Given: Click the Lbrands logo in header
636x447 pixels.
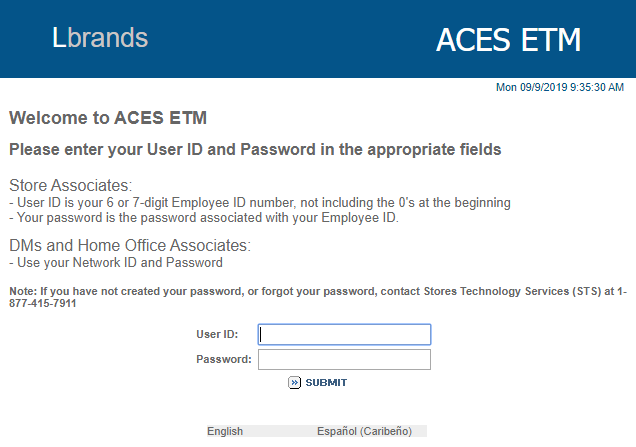Looking at the screenshot, I should [100, 38].
